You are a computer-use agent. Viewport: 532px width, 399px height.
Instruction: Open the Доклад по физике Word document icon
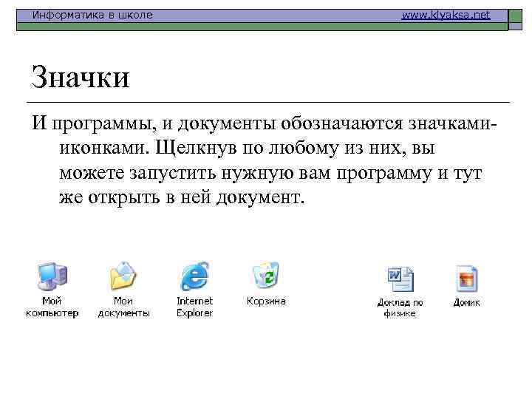click(400, 279)
